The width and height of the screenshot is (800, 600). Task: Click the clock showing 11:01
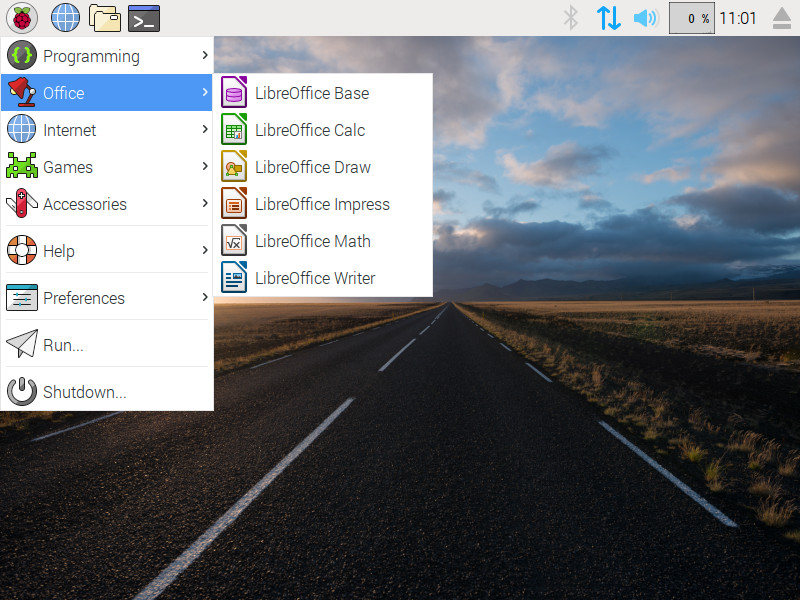[737, 18]
